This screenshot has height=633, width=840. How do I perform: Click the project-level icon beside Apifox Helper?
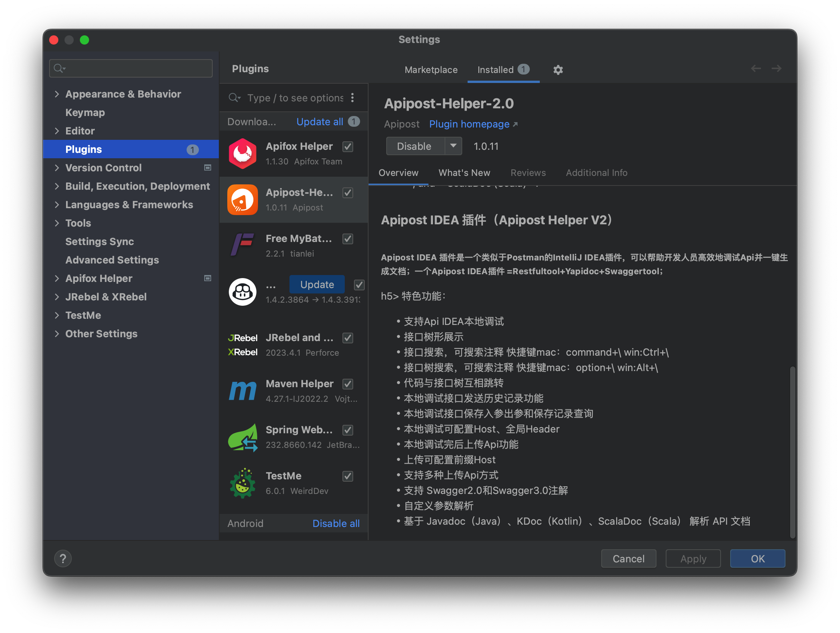[208, 278]
